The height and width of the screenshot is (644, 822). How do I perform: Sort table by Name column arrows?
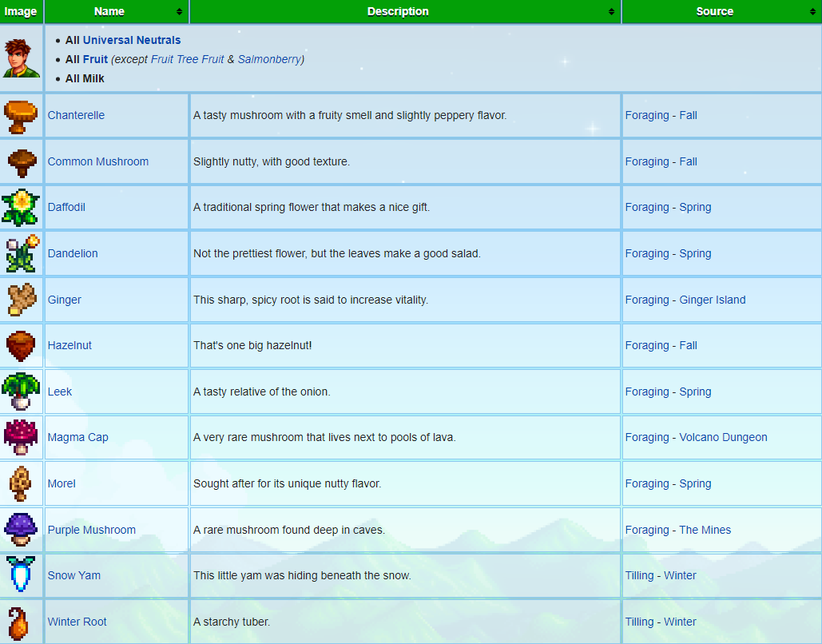179,12
